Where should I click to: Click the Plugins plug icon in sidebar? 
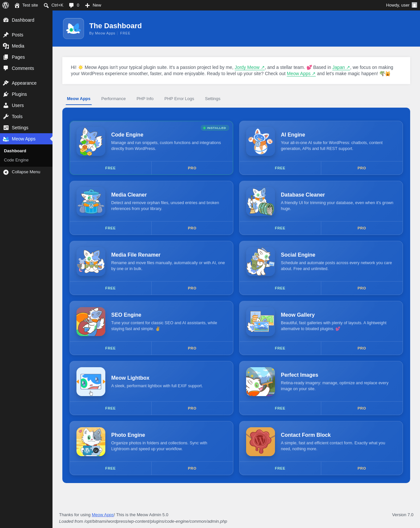[6, 94]
